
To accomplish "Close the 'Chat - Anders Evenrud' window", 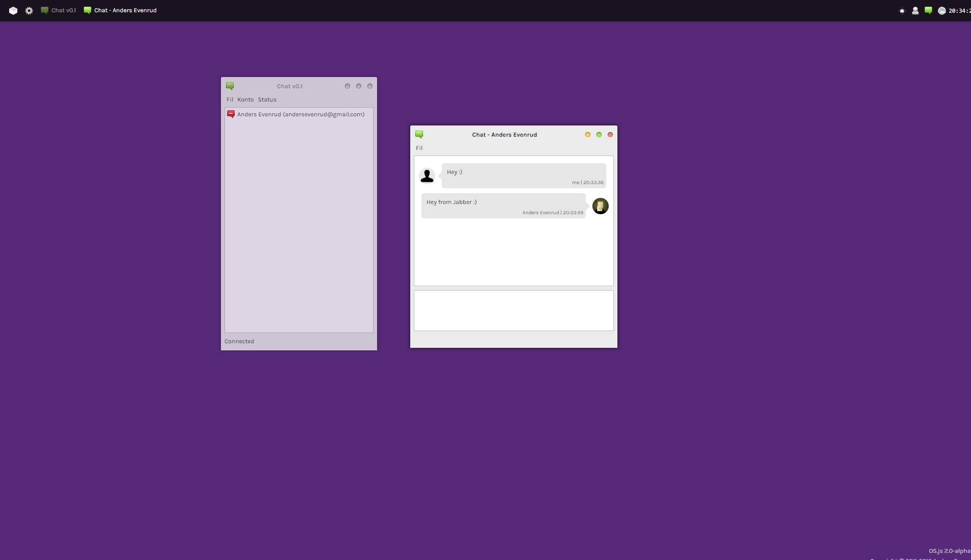I will [x=610, y=135].
